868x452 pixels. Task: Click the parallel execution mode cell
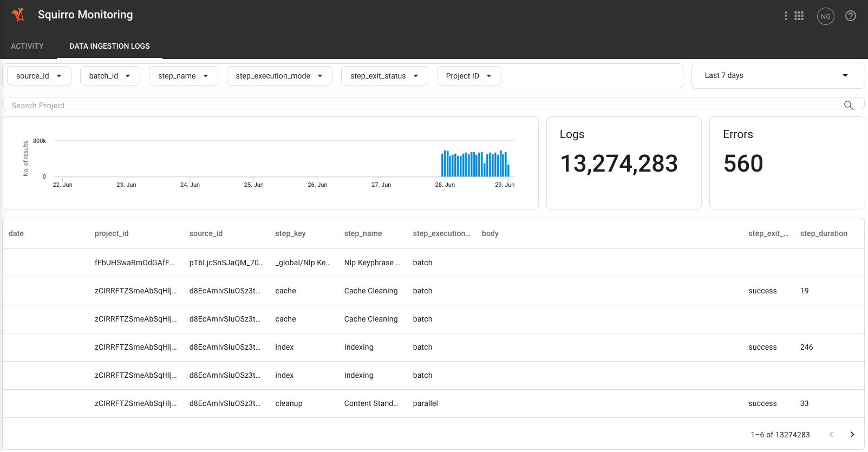pyautogui.click(x=425, y=403)
